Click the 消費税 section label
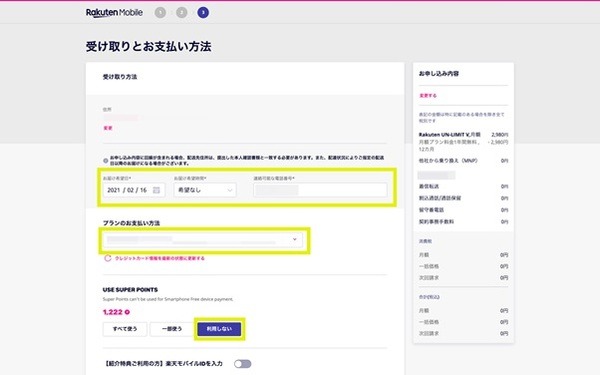Image resolution: width=600 pixels, height=375 pixels. click(425, 241)
